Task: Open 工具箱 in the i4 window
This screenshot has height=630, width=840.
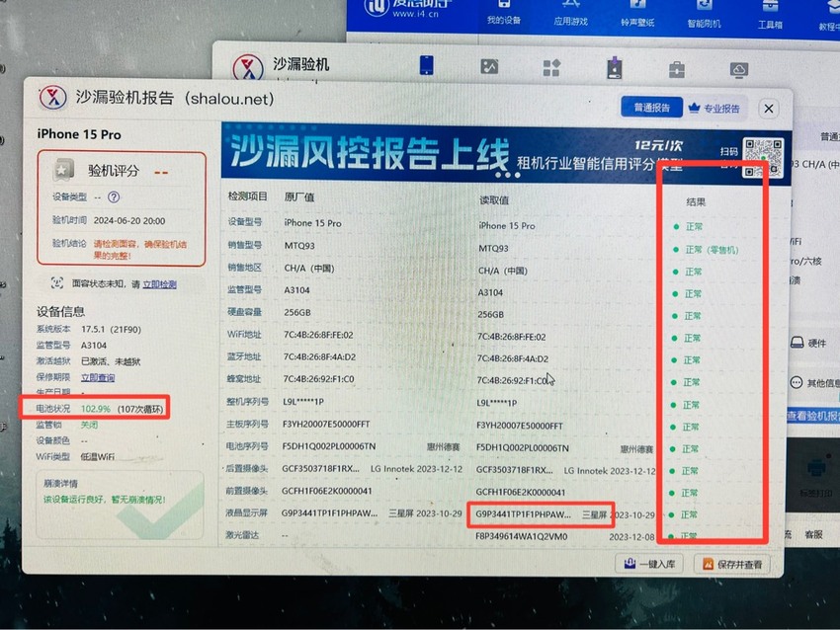Action: 770,17
